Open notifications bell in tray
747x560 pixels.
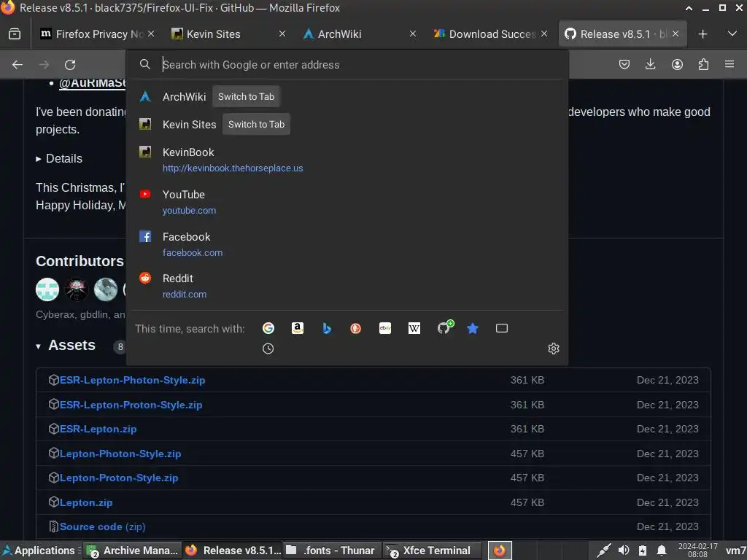click(x=662, y=551)
